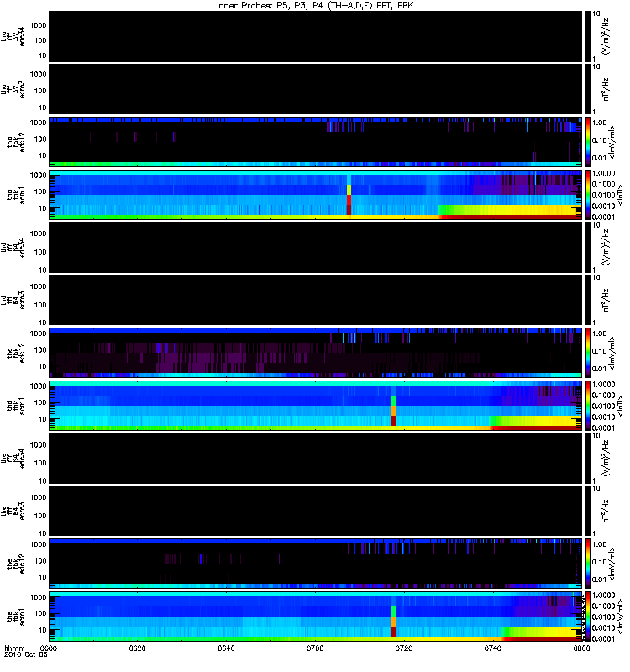The height and width of the screenshot is (672, 630).
Task: Click the "thd fff 64 scm3" panel label
Action: [x=13, y=300]
